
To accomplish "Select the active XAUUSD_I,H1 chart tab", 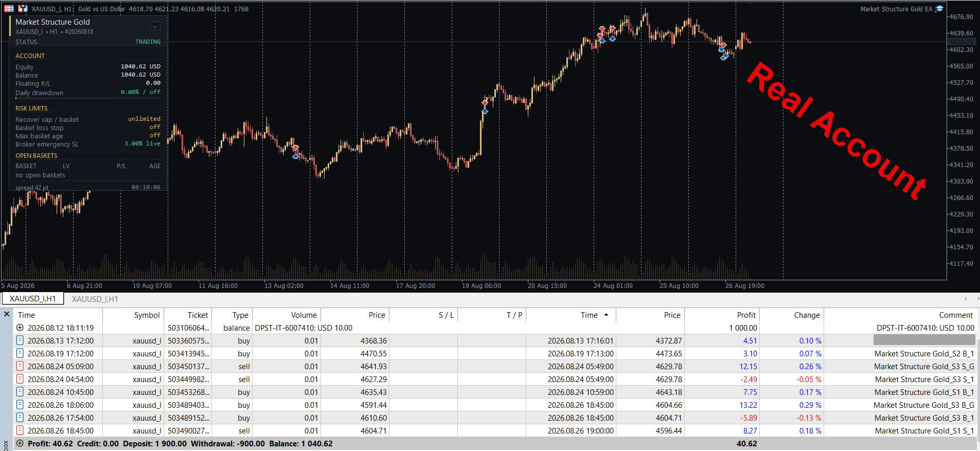I will pyautogui.click(x=33, y=299).
